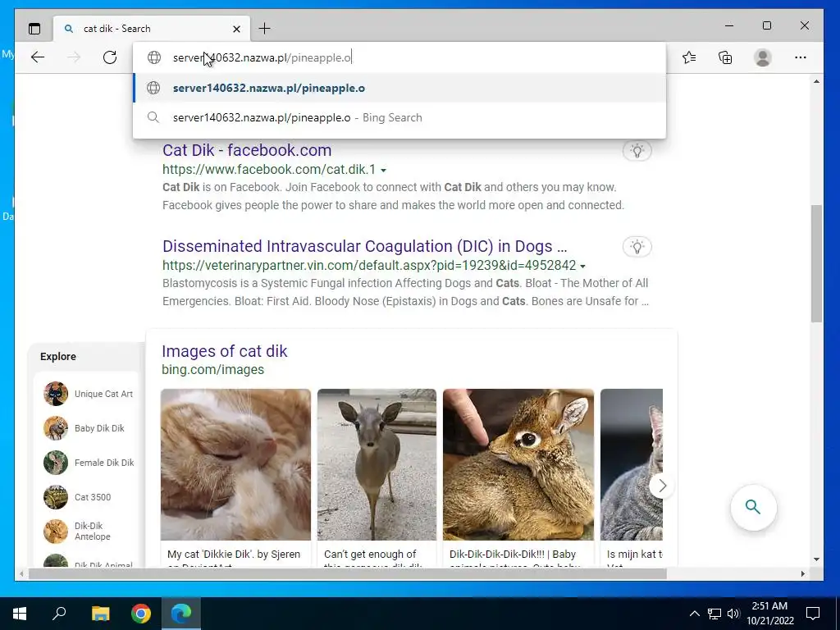
Task: Open 'Images of cat dik' heading link
Action: (225, 351)
